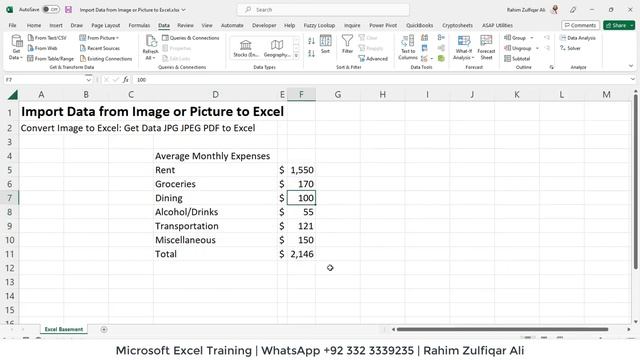
Task: Open the Power Pivot tab
Action: click(383, 25)
